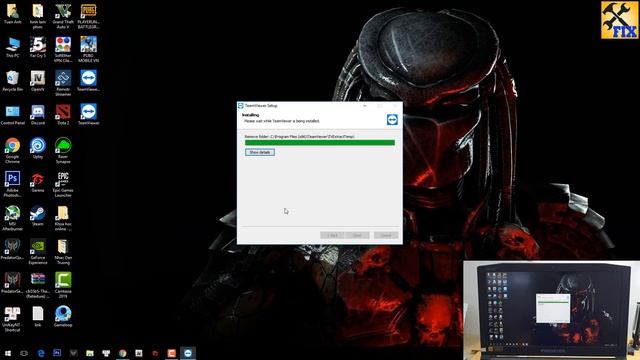Switch to Chrome in the taskbar
This screenshot has height=360, width=640.
pos(122,353)
